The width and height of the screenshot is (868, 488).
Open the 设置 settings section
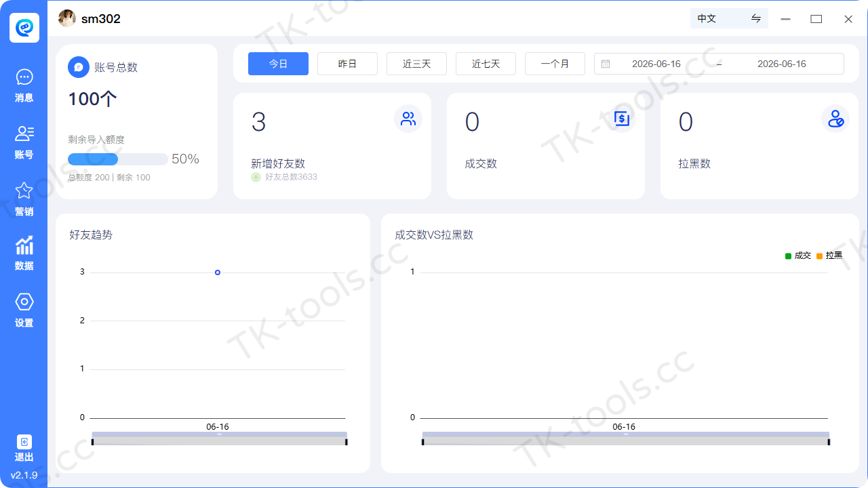(24, 310)
